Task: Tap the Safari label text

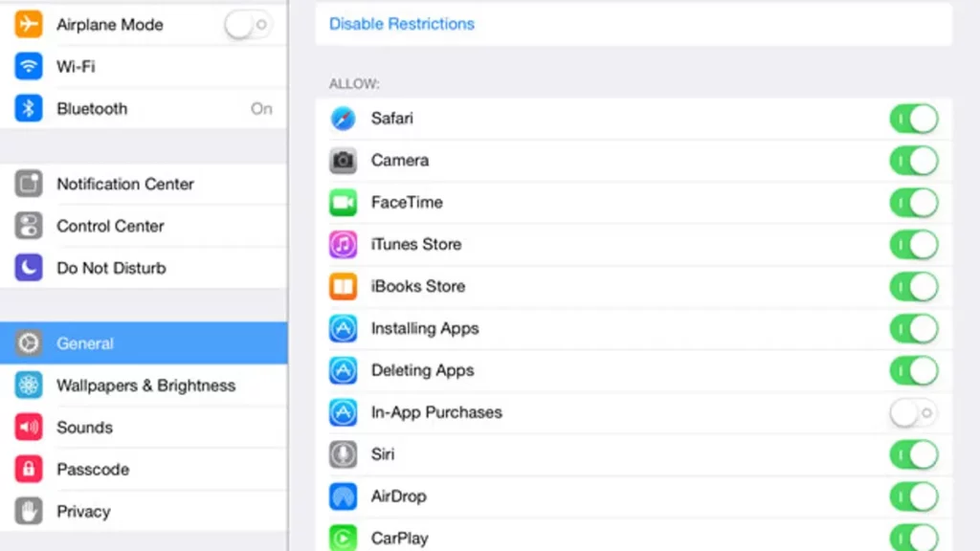Action: pyautogui.click(x=391, y=118)
